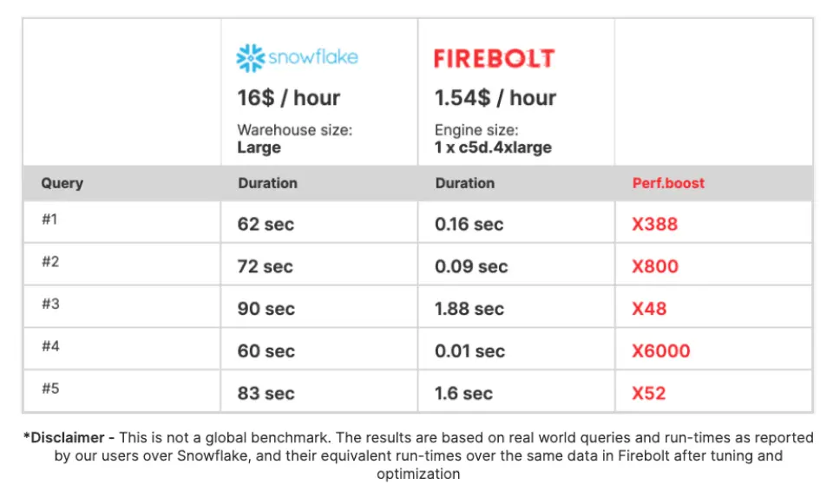Click the Snowflake 16$ / hour price
This screenshot has height=504, width=833.
(x=288, y=98)
